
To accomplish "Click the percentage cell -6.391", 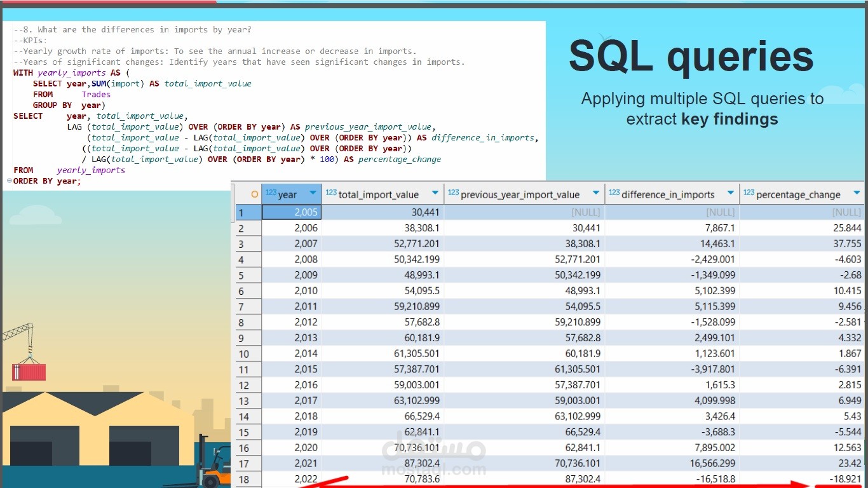I will (x=802, y=369).
